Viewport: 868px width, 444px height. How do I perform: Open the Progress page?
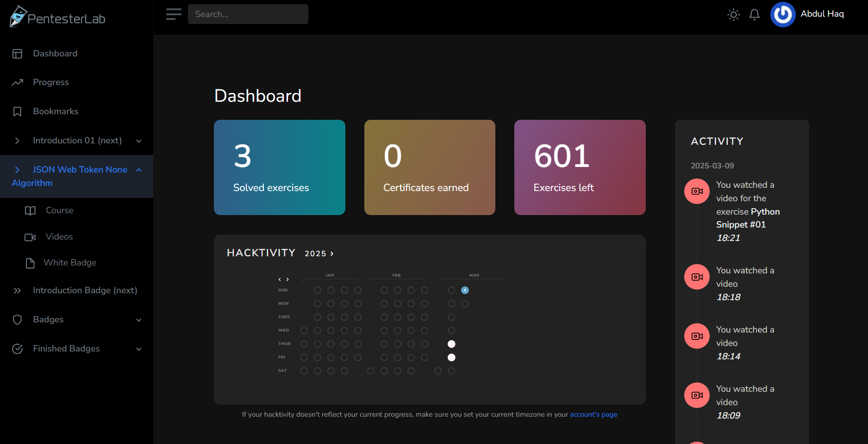coord(51,82)
